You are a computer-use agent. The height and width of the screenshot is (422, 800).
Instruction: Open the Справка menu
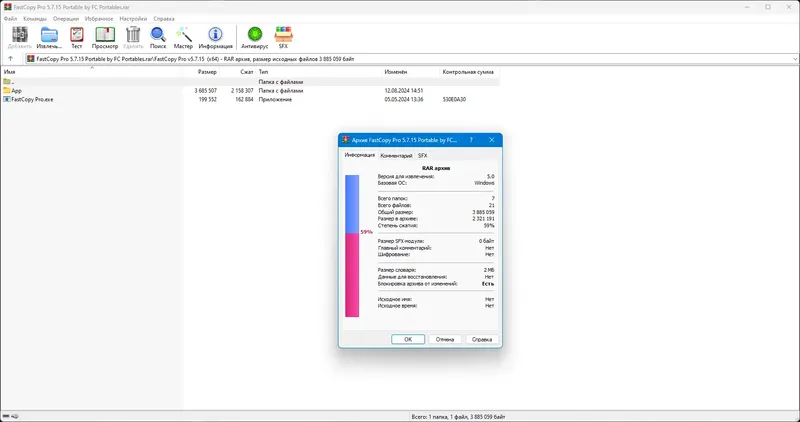(164, 19)
